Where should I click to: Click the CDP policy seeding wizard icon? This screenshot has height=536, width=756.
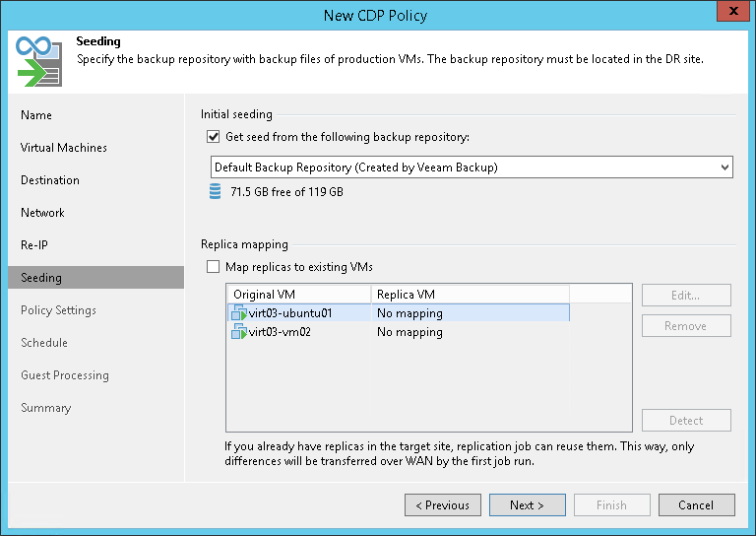tap(38, 62)
